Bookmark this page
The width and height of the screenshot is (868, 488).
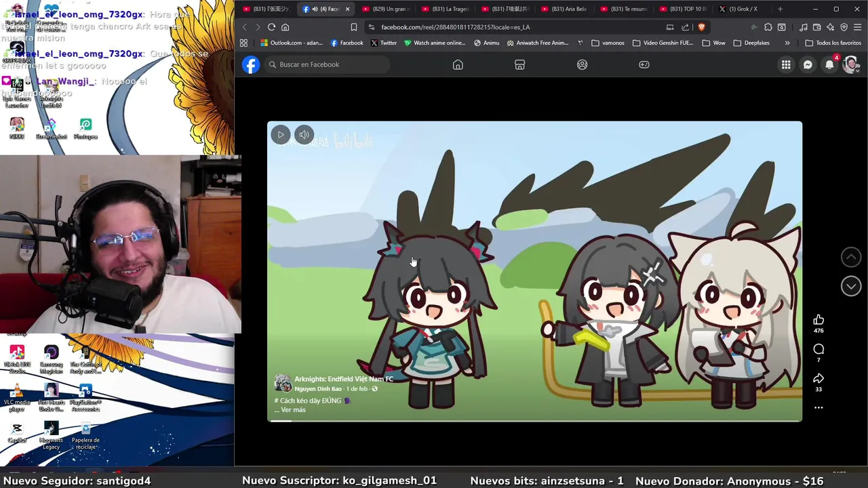click(x=353, y=27)
